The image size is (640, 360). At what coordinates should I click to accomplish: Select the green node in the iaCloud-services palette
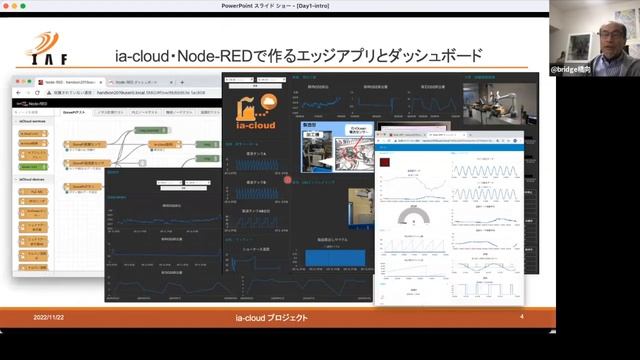(33, 167)
